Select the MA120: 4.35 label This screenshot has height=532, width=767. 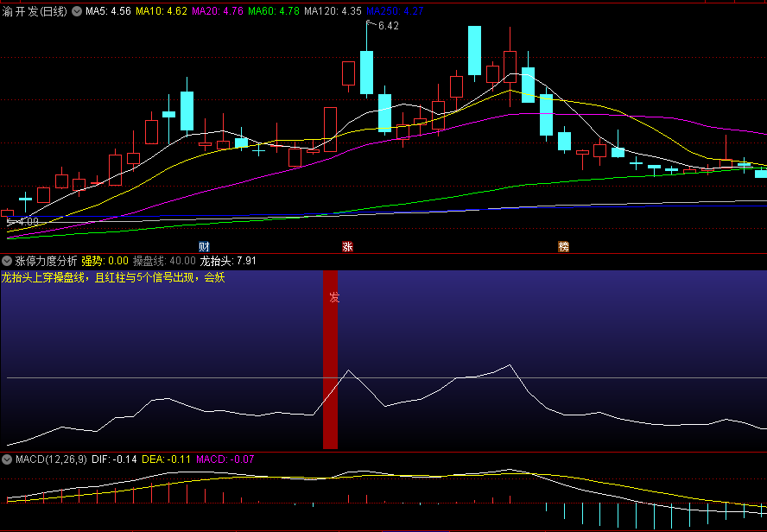(x=333, y=11)
